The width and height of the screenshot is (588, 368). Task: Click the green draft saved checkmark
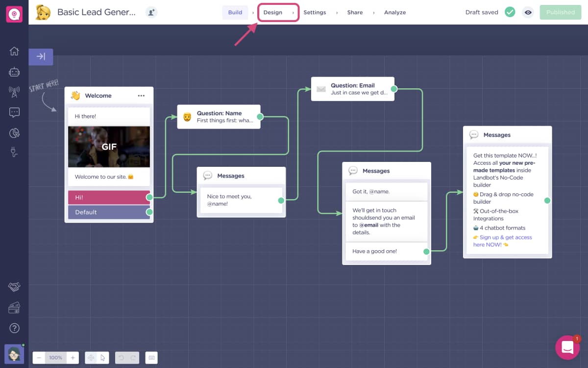pos(510,12)
